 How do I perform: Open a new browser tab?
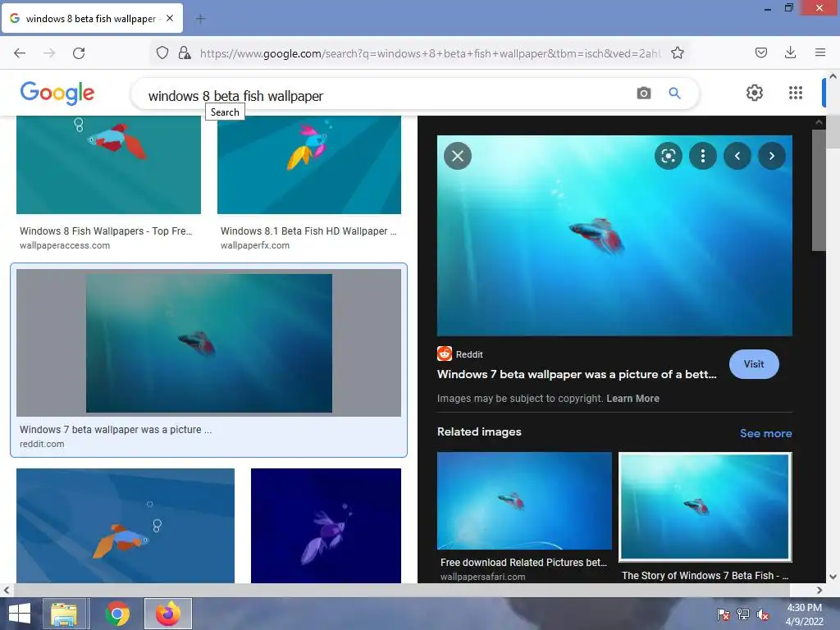pyautogui.click(x=200, y=19)
